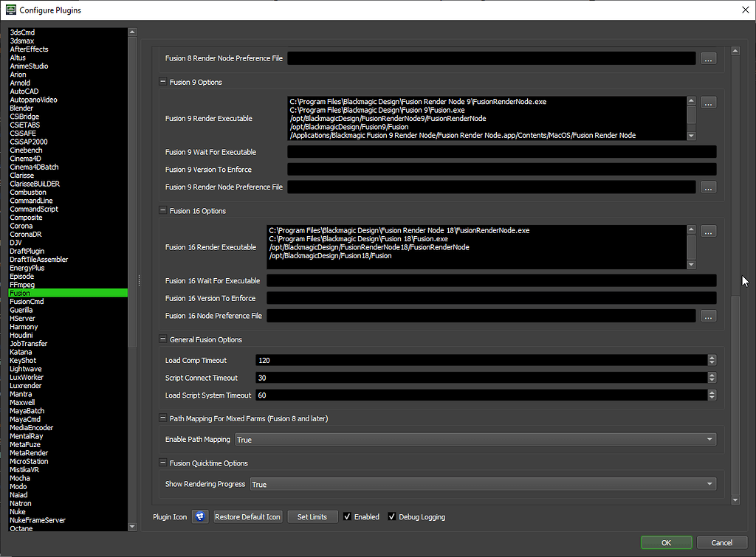This screenshot has height=557, width=756.
Task: Collapse the General Fusion Options section
Action: click(x=162, y=339)
